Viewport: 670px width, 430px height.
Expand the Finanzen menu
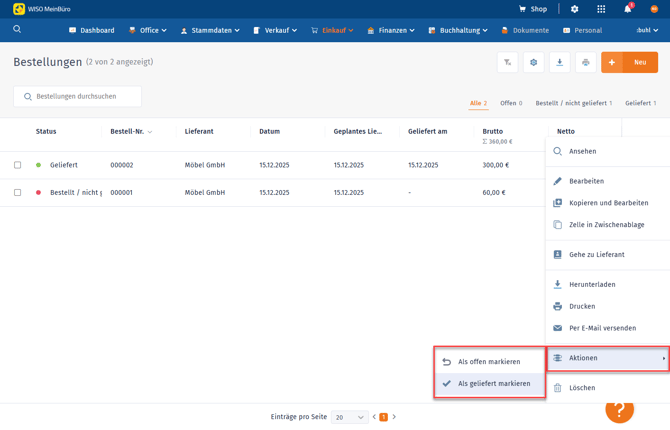pyautogui.click(x=391, y=30)
